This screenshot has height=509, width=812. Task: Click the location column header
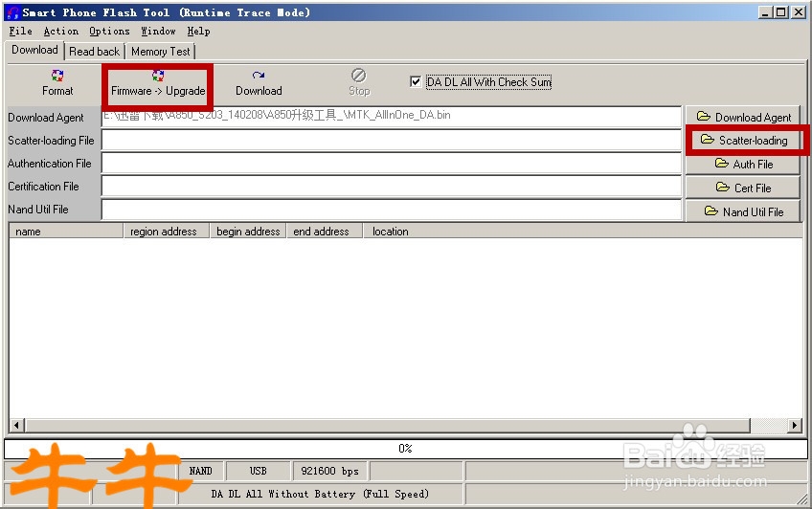click(582, 232)
